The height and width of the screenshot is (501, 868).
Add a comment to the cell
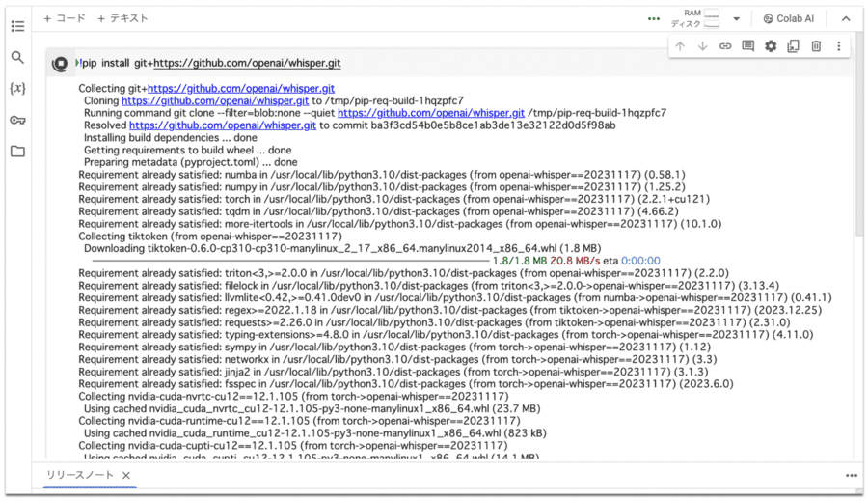pyautogui.click(x=747, y=46)
